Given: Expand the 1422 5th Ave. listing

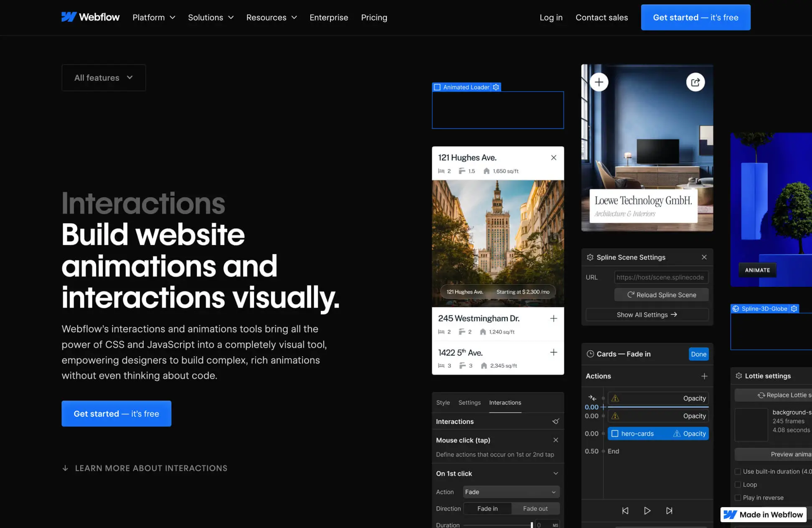Looking at the screenshot, I should click(x=553, y=352).
